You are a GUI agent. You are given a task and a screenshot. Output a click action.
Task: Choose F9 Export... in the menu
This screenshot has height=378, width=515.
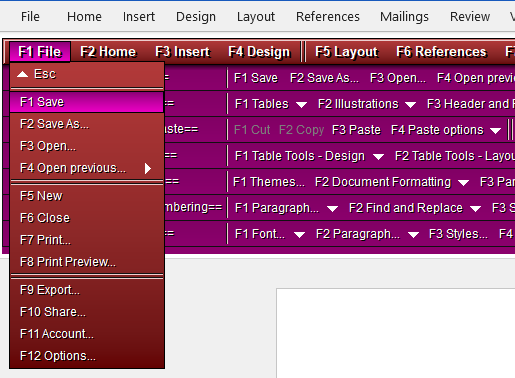pos(87,290)
